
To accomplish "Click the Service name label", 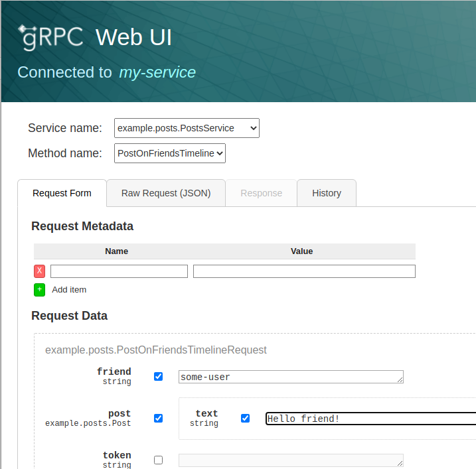I will pos(65,128).
